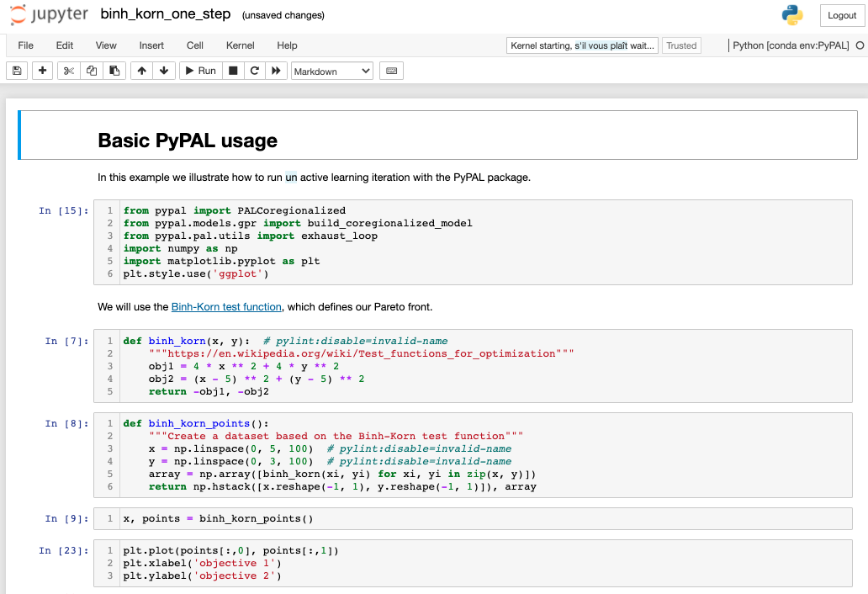Rename notebook binh_korn_one_step title
The width and height of the screenshot is (868, 594).
[x=166, y=13]
